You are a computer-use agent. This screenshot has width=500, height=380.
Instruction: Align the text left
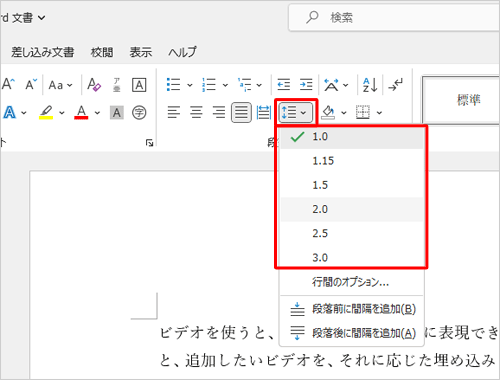coord(174,112)
